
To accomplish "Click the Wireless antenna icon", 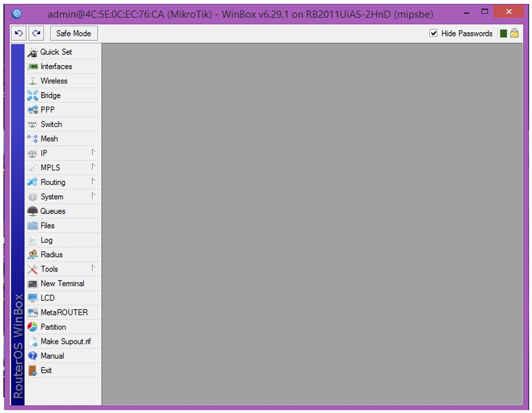I will (x=33, y=81).
